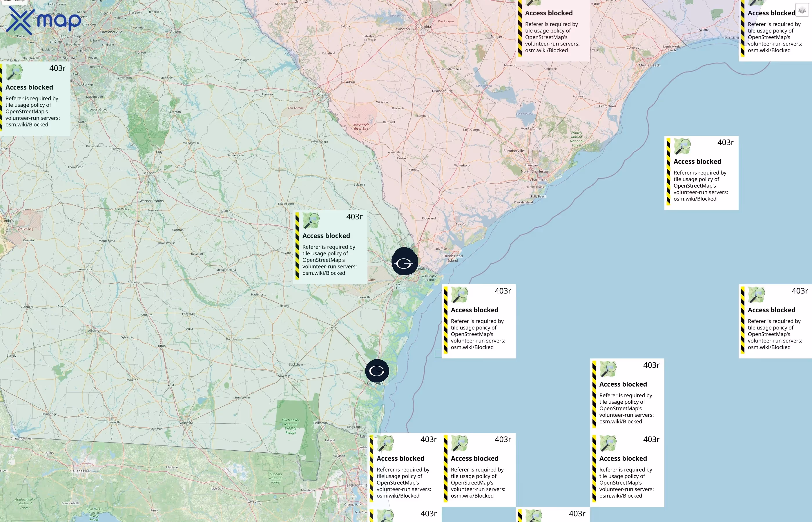
Task: Click the Jacksonville city label
Action: 357,485
